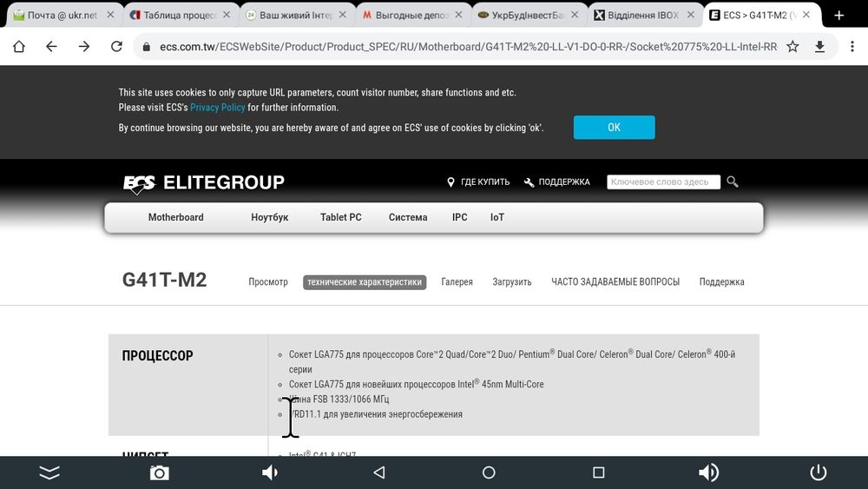Open Система menu
The image size is (868, 489).
(x=408, y=217)
